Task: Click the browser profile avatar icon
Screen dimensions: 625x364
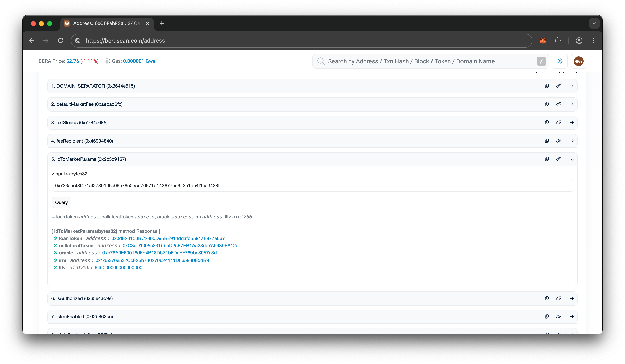Action: [579, 41]
